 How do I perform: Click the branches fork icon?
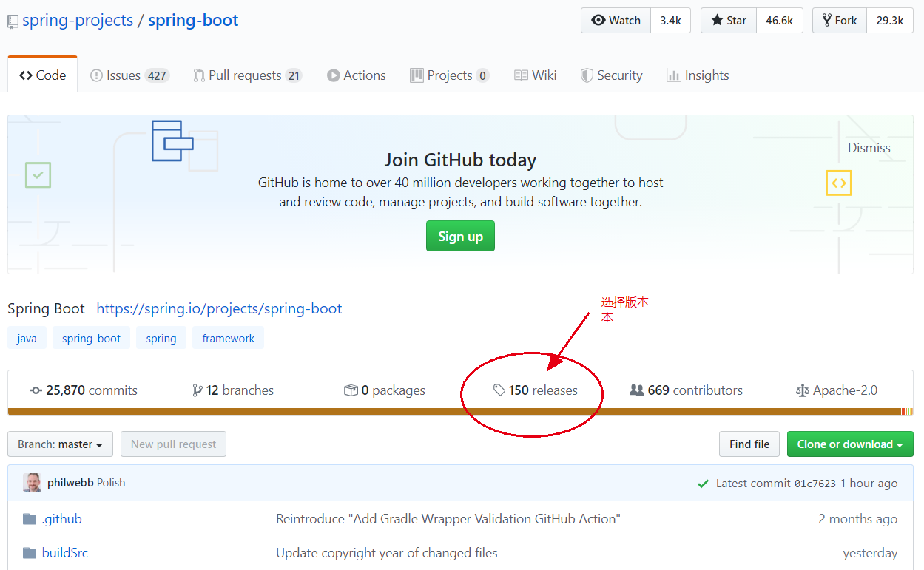197,390
